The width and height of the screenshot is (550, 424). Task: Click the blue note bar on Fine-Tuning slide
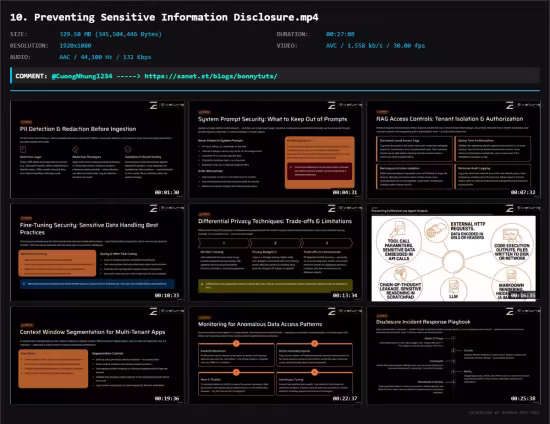tap(97, 284)
